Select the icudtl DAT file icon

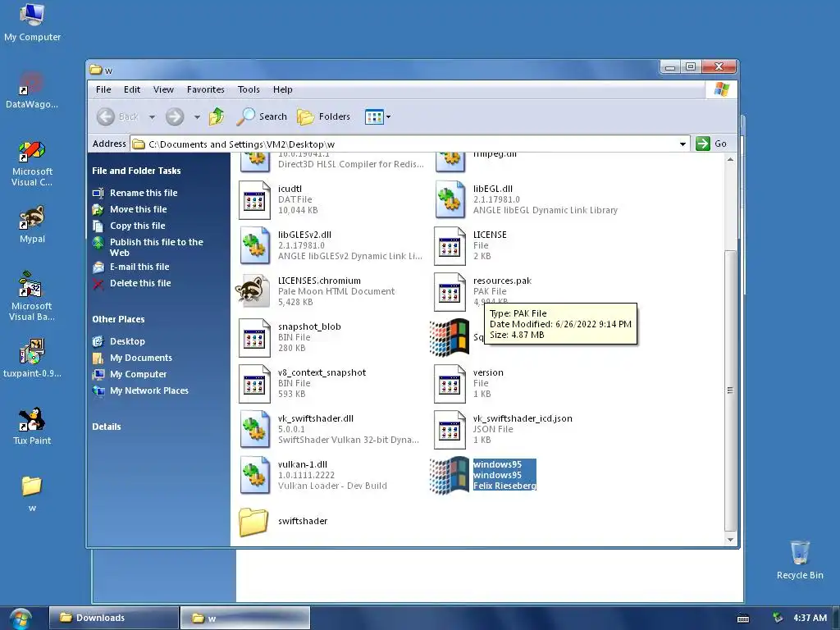(254, 200)
